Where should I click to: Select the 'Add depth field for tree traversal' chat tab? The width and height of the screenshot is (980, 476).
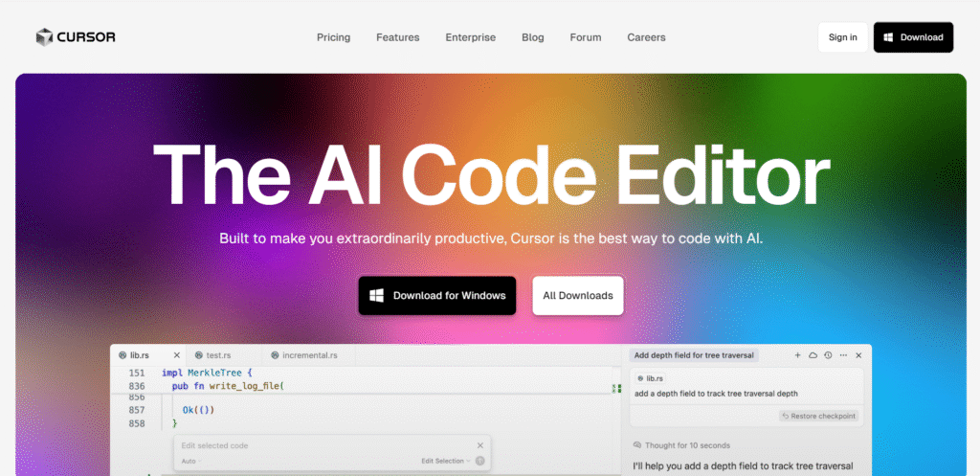(694, 355)
